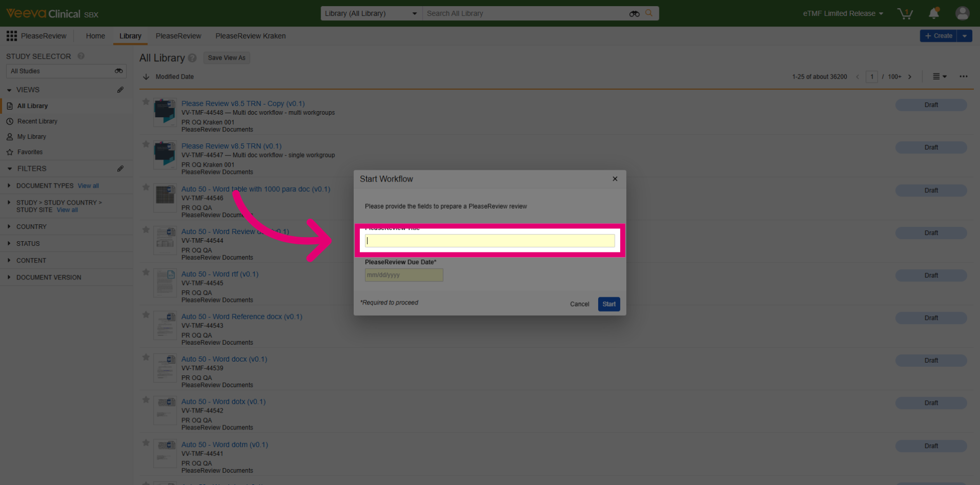Screen dimensions: 980x485
Task: Expand Content filter
Action: tap(9, 260)
